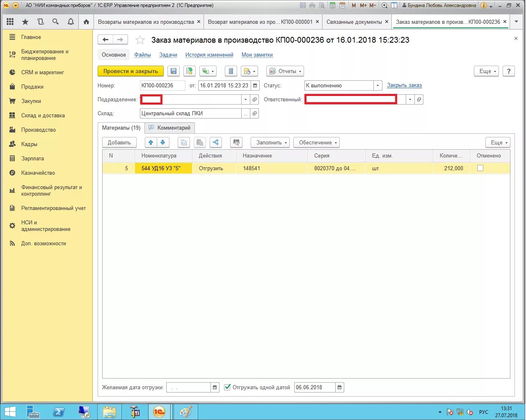Click the Желаемая дата отгрузки field
This screenshot has width=526, height=420.
pyautogui.click(x=188, y=387)
